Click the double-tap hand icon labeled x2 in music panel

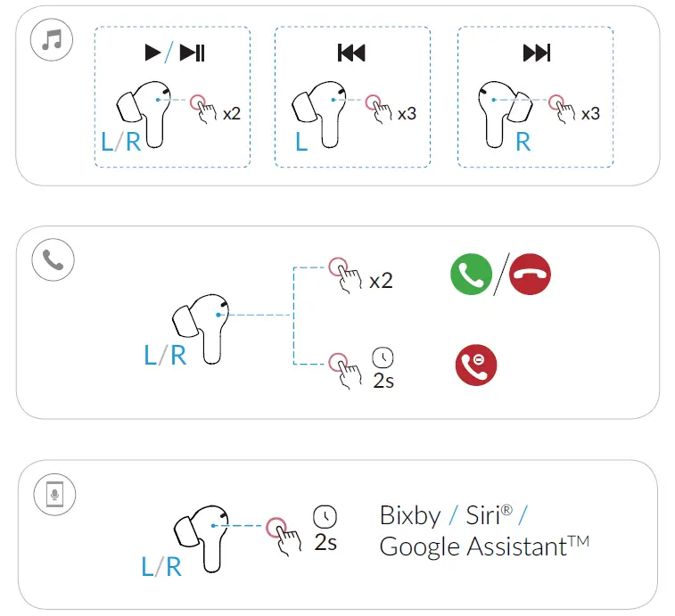point(204,107)
